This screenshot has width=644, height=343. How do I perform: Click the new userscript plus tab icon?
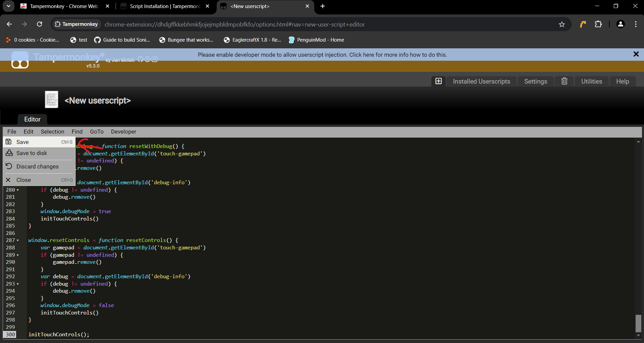coord(438,81)
